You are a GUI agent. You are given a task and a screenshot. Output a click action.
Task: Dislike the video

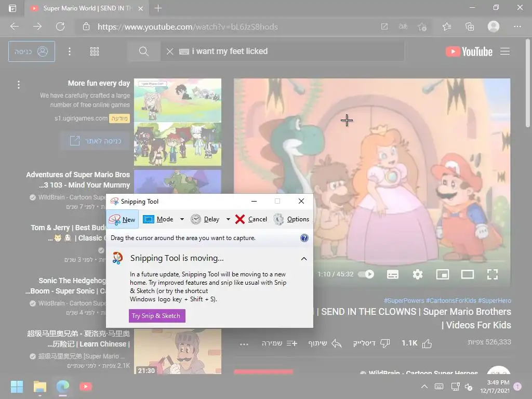[x=371, y=343]
